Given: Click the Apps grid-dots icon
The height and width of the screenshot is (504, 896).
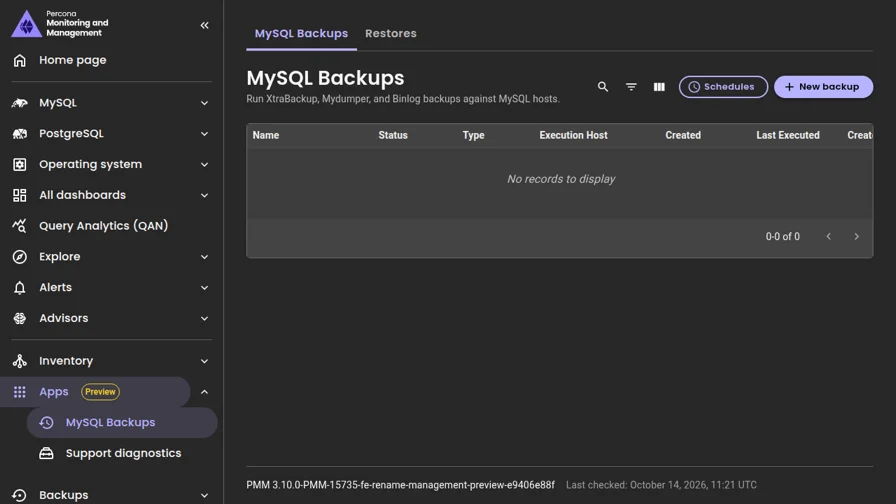Looking at the screenshot, I should tap(19, 392).
